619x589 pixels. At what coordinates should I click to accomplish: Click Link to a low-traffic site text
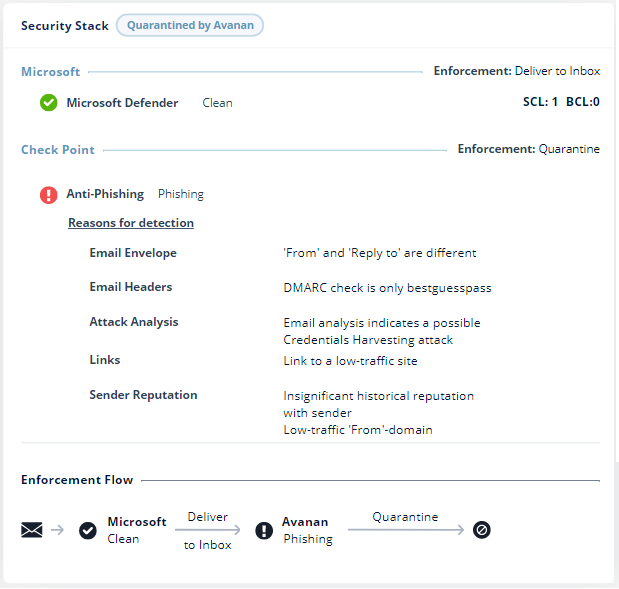[x=351, y=361]
